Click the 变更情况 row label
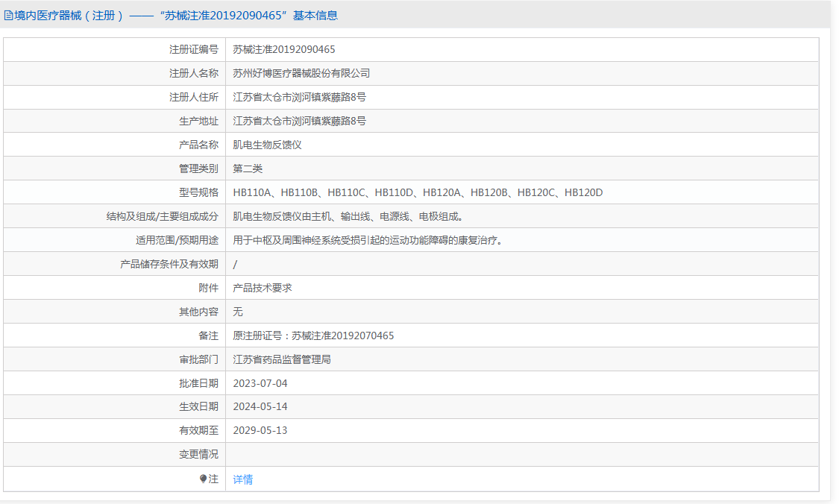Screen dimensions: 839x504 click(198, 454)
